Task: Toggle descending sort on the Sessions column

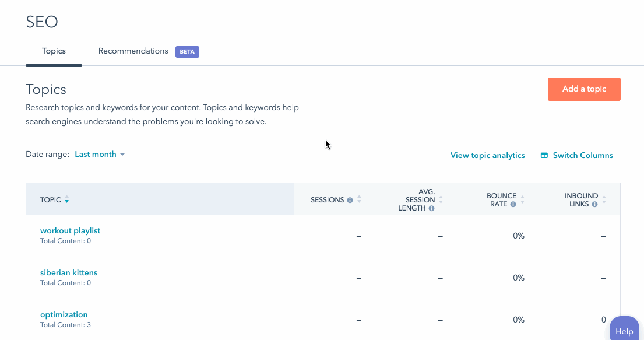Action: click(359, 201)
